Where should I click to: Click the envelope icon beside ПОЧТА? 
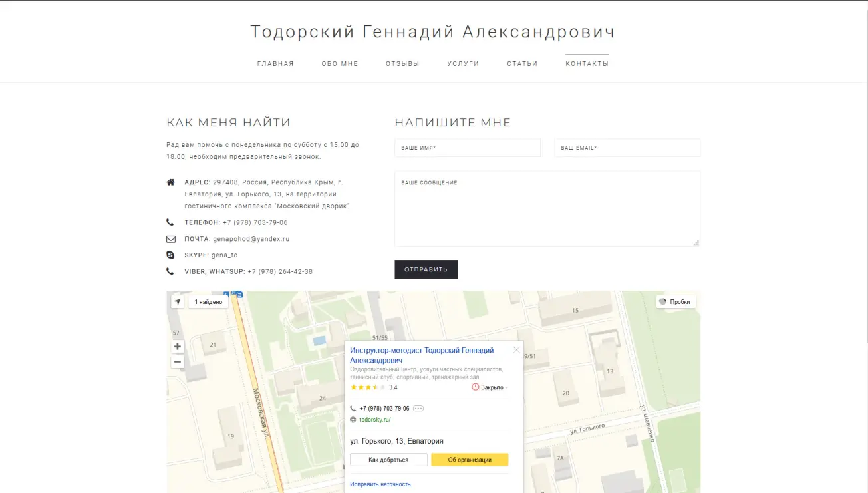[171, 238]
